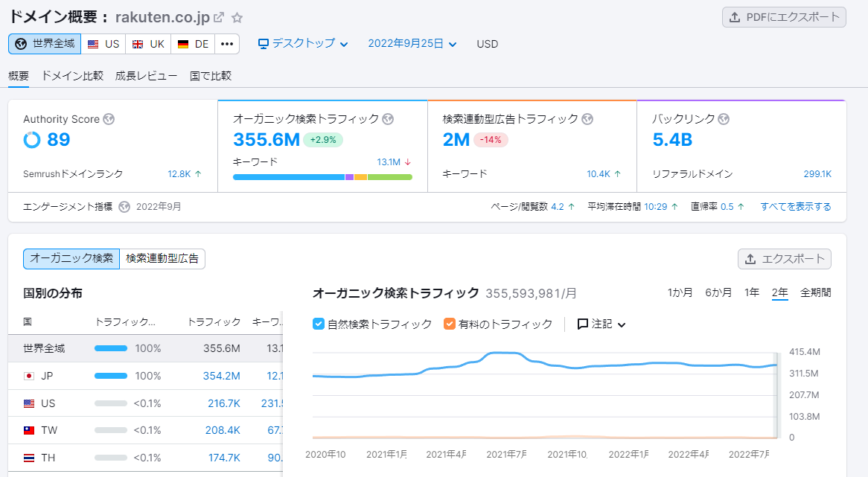Expand the 注記 annotations dropdown
Viewport: 868px width, 477px height.
tap(602, 324)
